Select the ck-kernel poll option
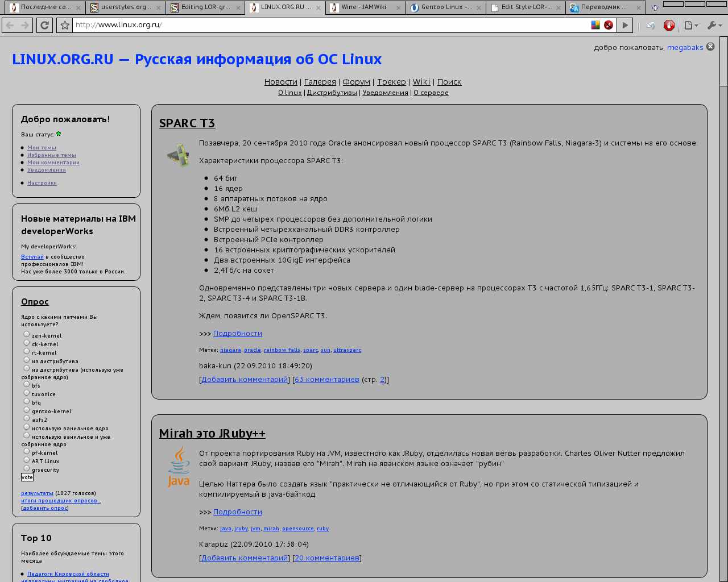The width and height of the screenshot is (728, 582). (x=26, y=343)
